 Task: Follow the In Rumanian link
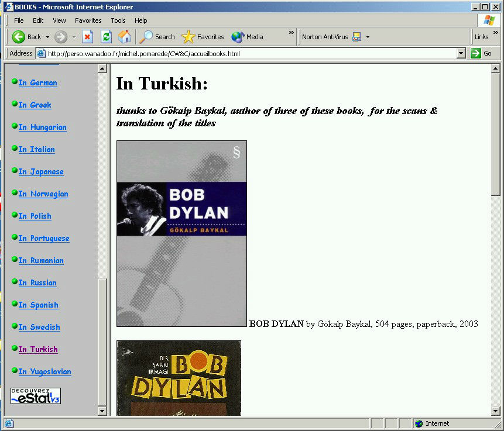[41, 260]
